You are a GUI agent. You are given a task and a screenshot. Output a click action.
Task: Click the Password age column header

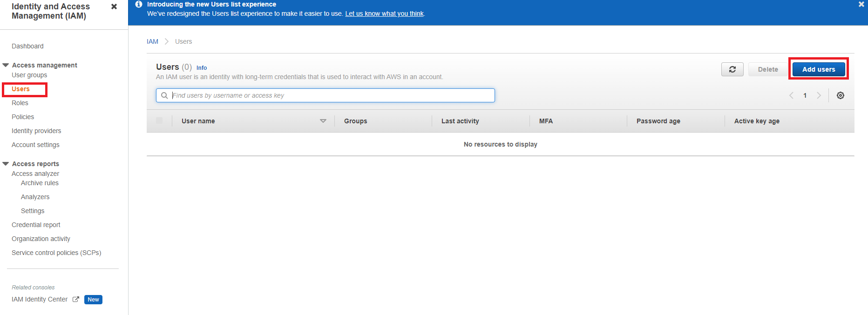pos(658,121)
